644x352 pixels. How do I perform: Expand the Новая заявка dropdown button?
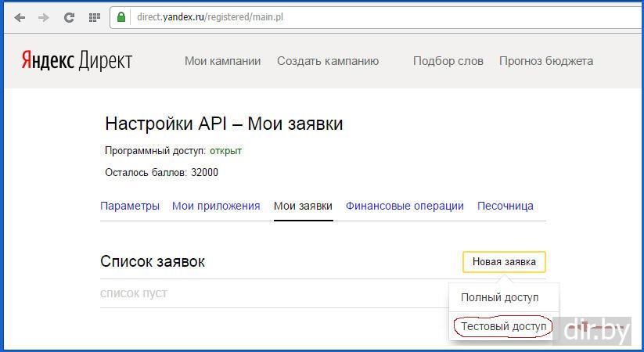(x=504, y=262)
